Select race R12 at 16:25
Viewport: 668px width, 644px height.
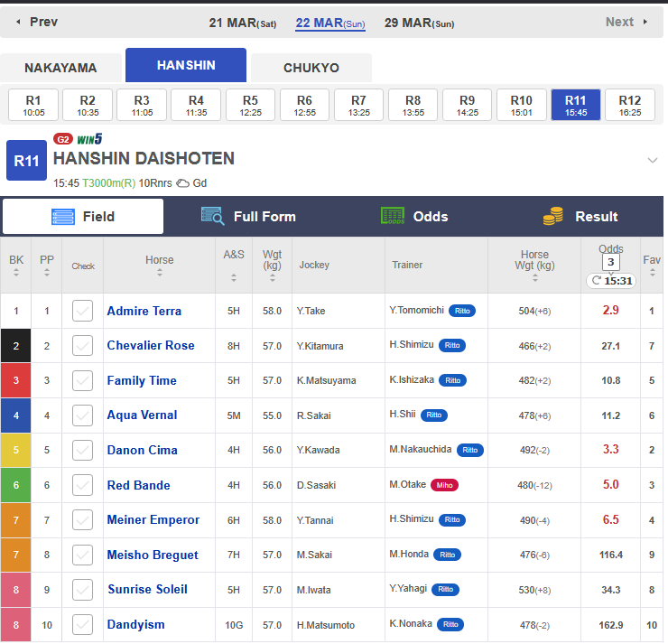click(630, 105)
